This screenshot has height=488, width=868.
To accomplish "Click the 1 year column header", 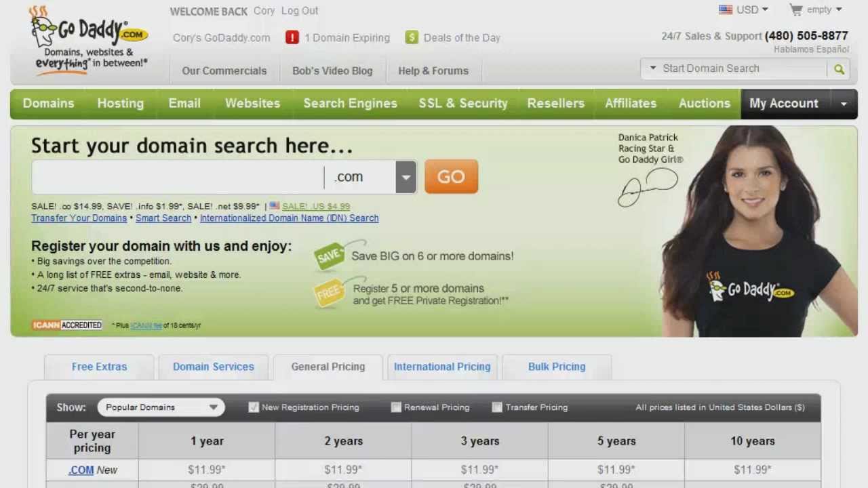I will (207, 441).
